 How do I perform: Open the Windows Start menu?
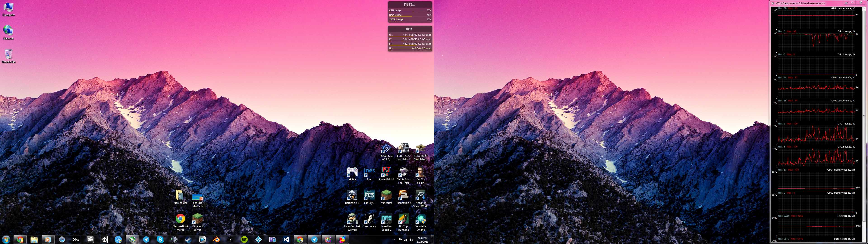pos(6,240)
